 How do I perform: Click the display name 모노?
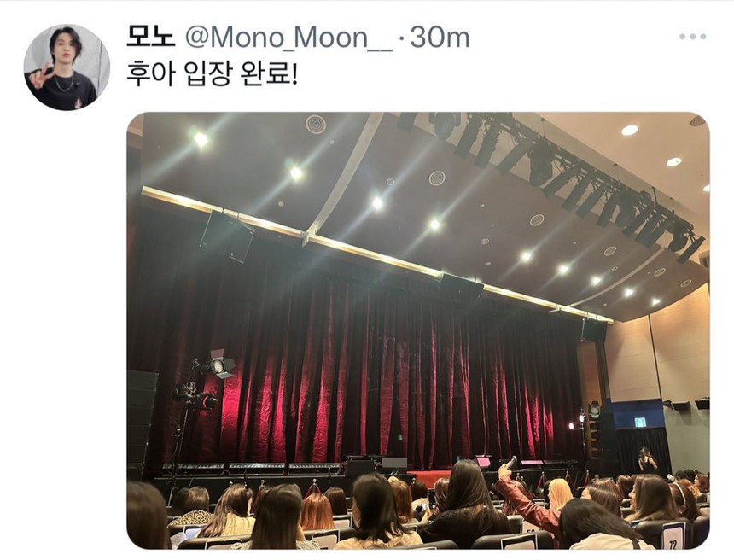tap(151, 38)
